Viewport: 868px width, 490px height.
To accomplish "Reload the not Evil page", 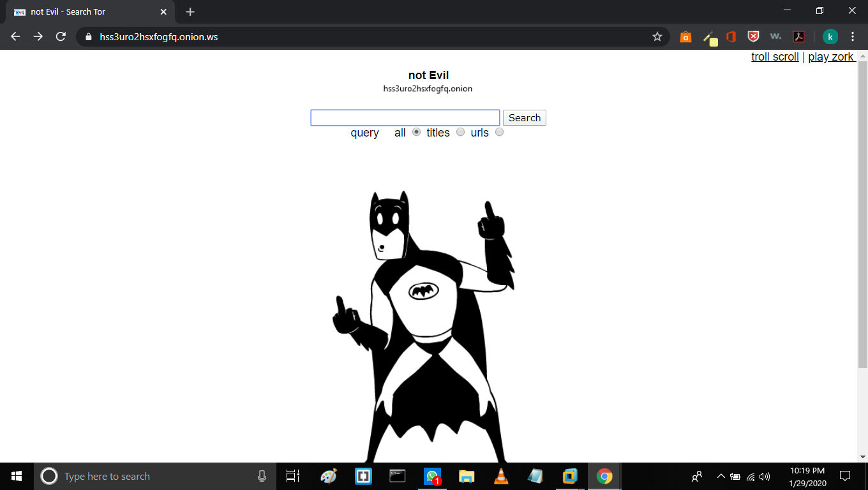I will (x=61, y=36).
